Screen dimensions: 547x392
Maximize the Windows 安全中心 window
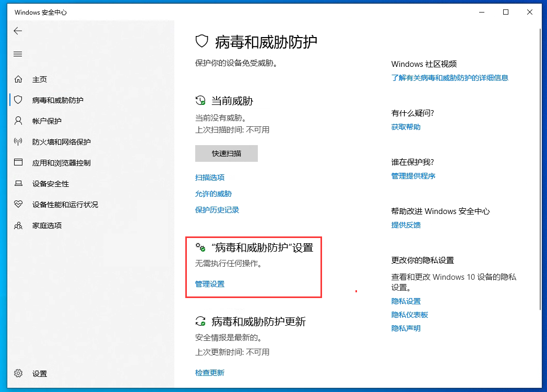click(505, 12)
